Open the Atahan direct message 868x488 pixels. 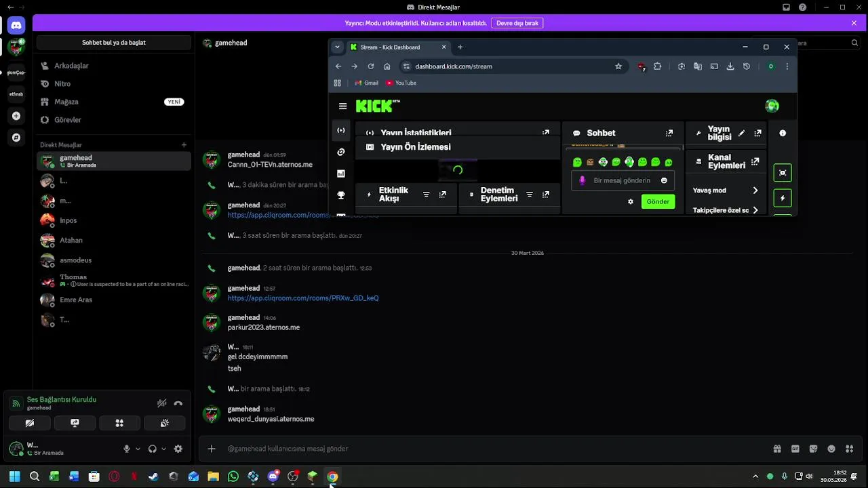coord(113,240)
